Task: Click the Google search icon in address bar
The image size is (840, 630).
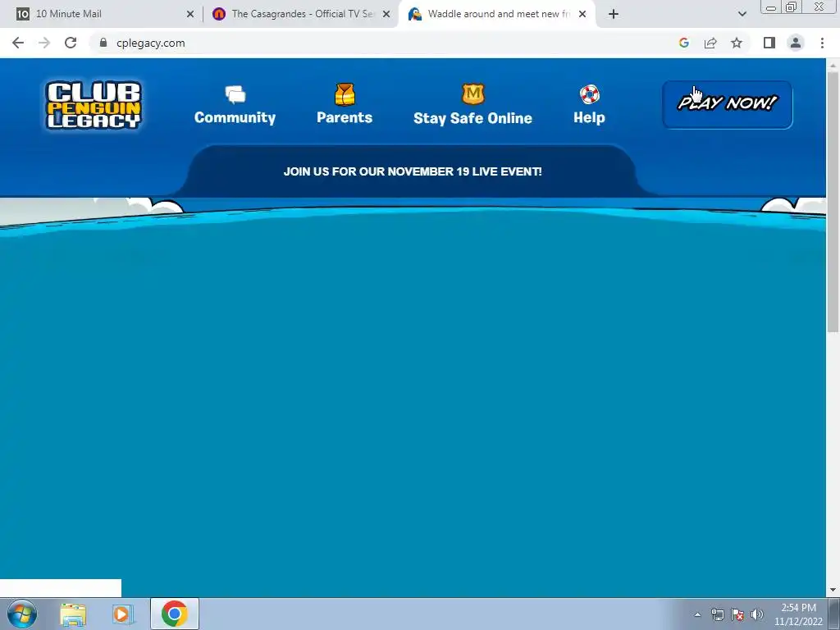Action: pos(683,43)
